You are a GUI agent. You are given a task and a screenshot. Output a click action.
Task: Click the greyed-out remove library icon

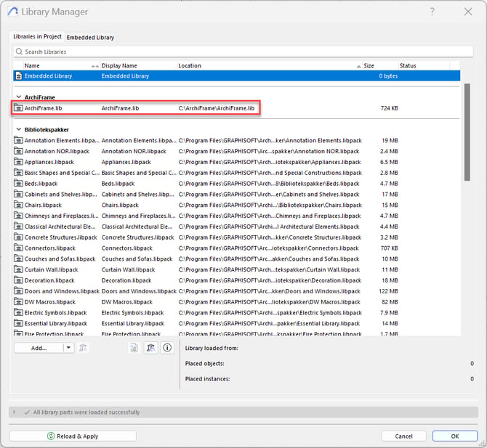[84, 348]
